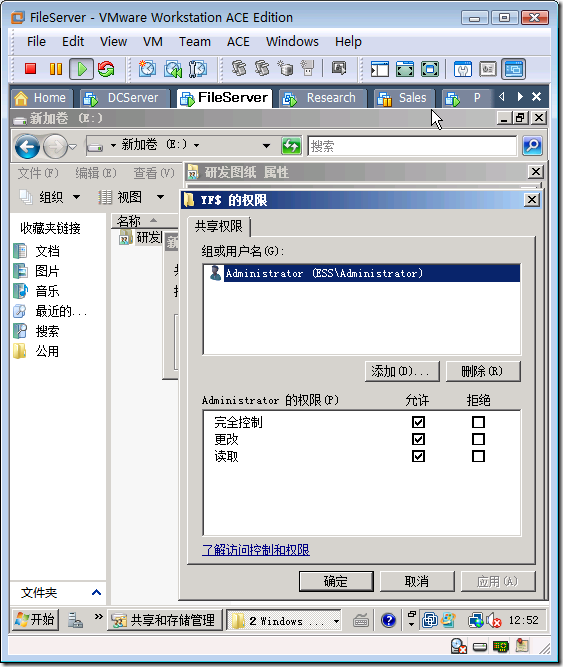Check Deny for 完全控制 permission
The width and height of the screenshot is (563, 667).
pyautogui.click(x=478, y=422)
